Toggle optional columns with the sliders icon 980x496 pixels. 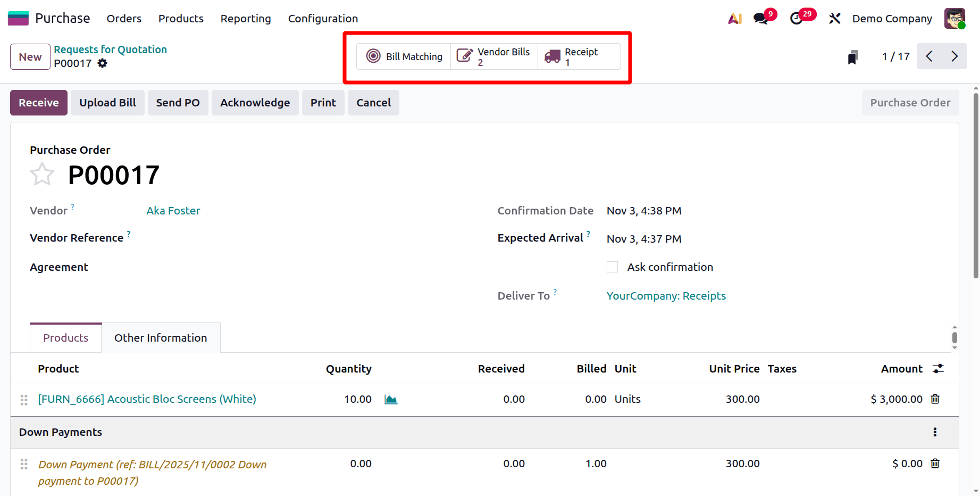[938, 368]
